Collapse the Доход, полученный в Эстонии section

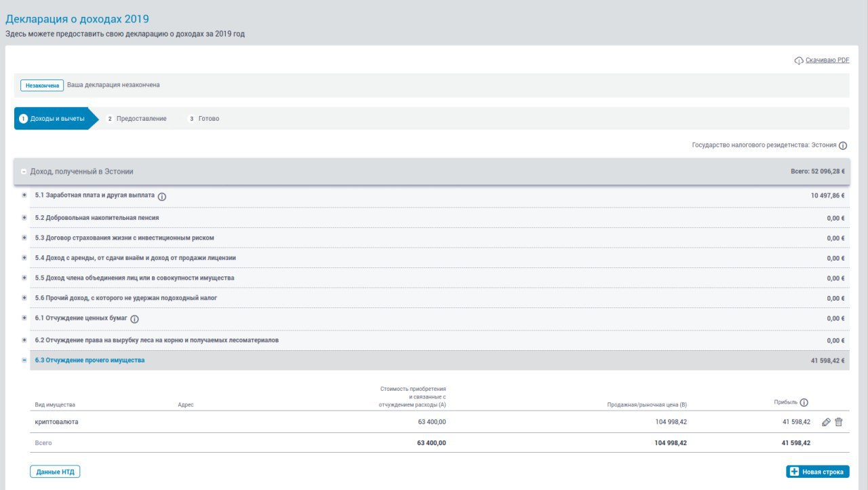(x=24, y=172)
